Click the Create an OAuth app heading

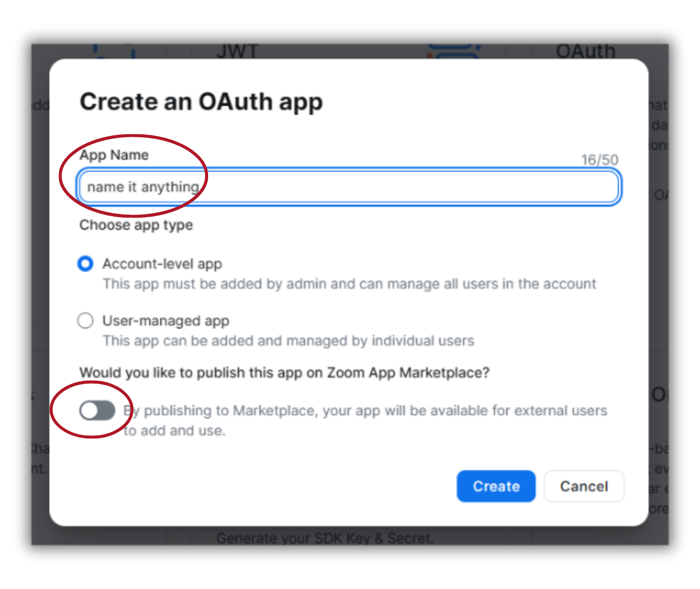[201, 101]
